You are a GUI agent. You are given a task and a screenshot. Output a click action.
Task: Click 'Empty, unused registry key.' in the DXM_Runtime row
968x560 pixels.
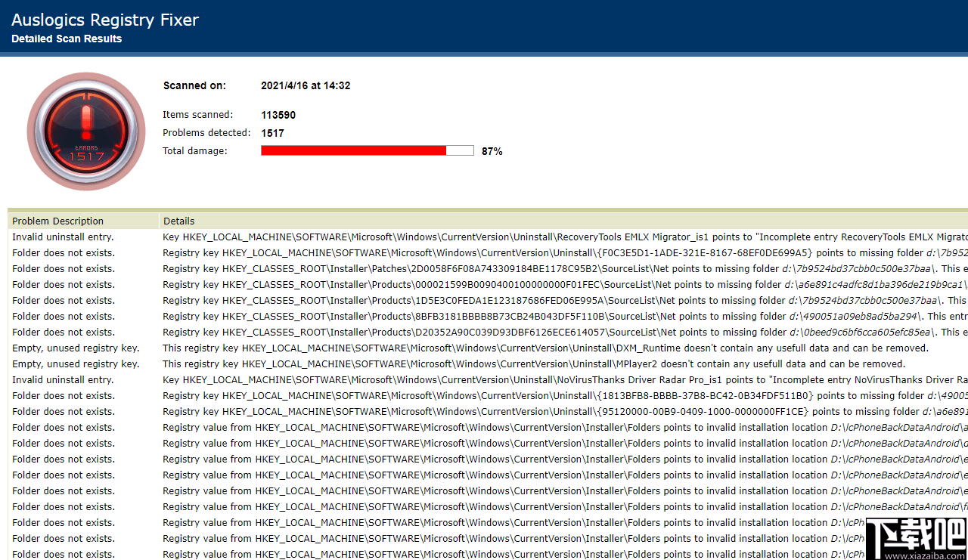pos(76,348)
